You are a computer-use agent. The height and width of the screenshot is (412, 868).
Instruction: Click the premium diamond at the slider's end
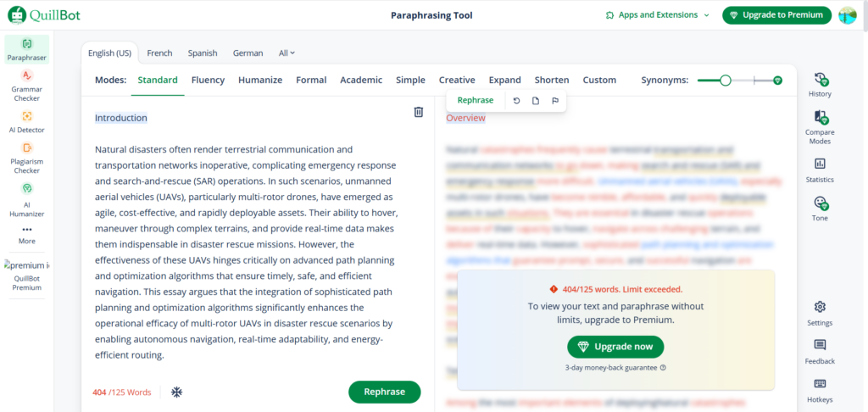point(778,81)
